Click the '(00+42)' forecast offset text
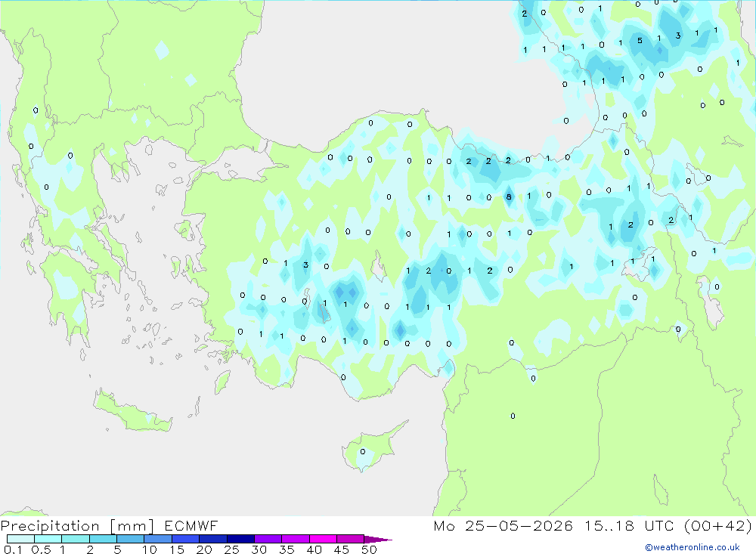Image resolution: width=756 pixels, height=554 pixels. 718,525
